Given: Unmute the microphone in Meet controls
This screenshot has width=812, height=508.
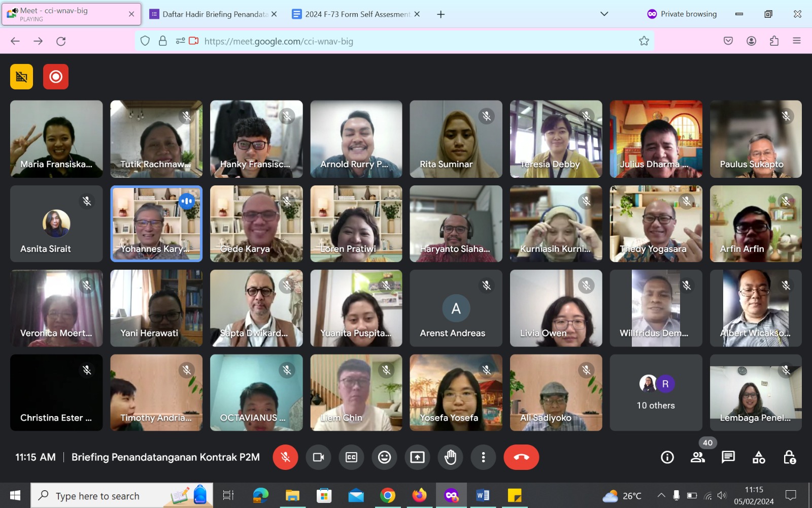Looking at the screenshot, I should pos(285,457).
